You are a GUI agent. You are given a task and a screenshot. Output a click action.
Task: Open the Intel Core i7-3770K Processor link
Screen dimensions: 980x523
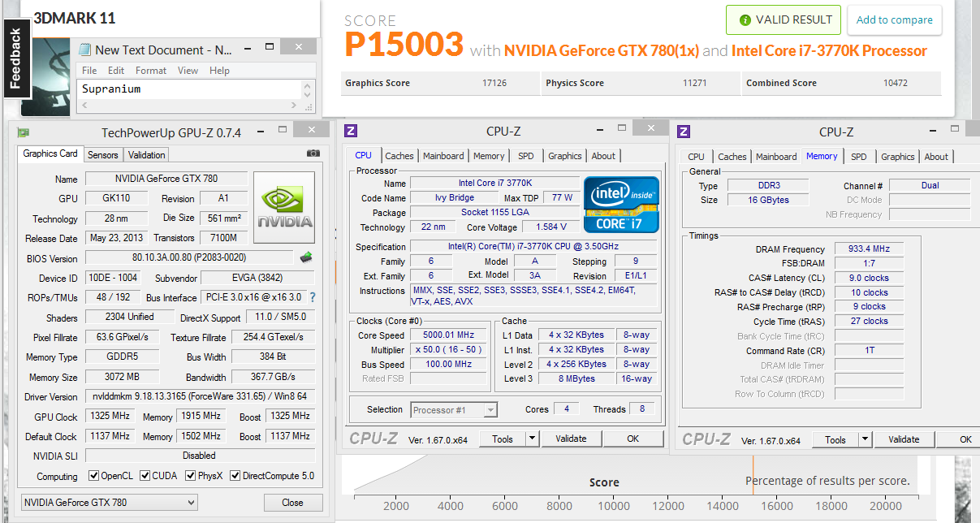pyautogui.click(x=829, y=50)
